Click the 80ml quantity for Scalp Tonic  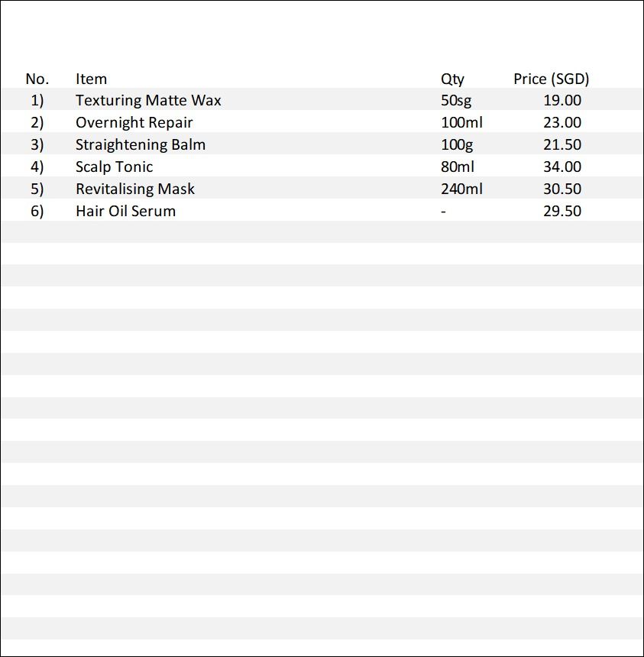[458, 167]
